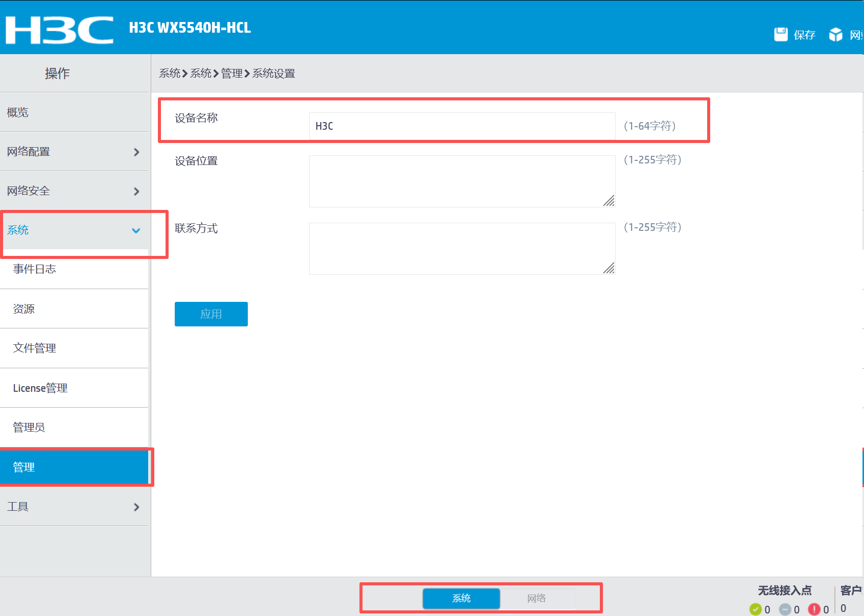This screenshot has width=864, height=616.
Task: Select 网络安全 in the sidebar
Action: click(74, 191)
